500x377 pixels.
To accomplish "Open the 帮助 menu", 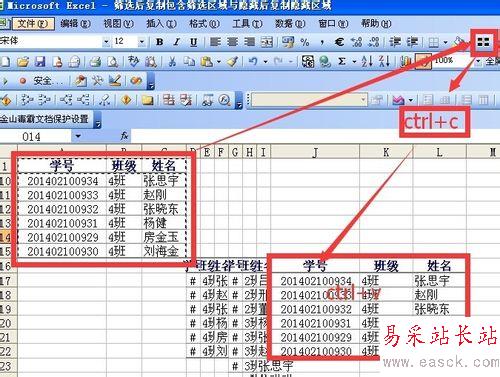I will pyautogui.click(x=376, y=24).
